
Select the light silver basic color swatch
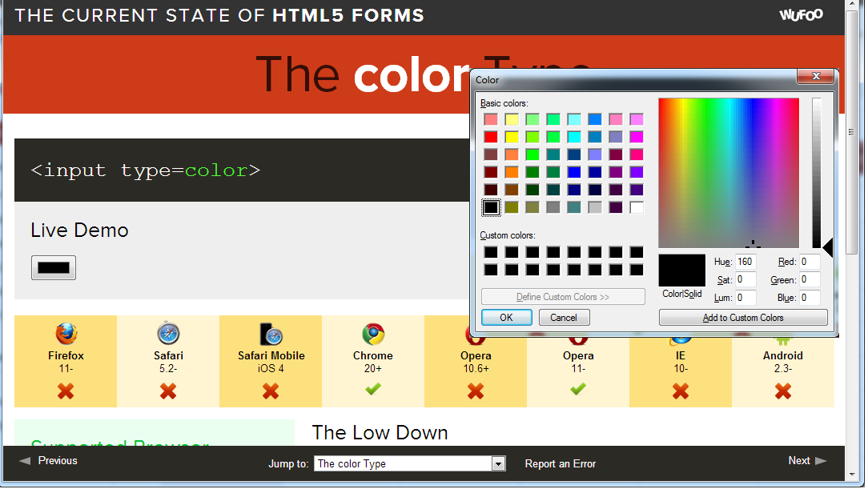point(595,207)
